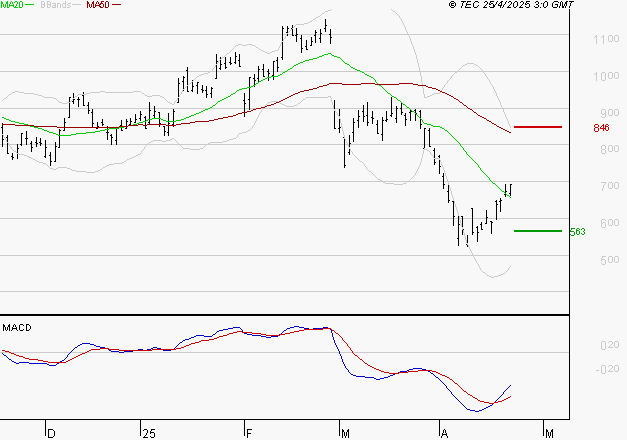Click the MACD panel title
This screenshot has width=627, height=440.
16,327
